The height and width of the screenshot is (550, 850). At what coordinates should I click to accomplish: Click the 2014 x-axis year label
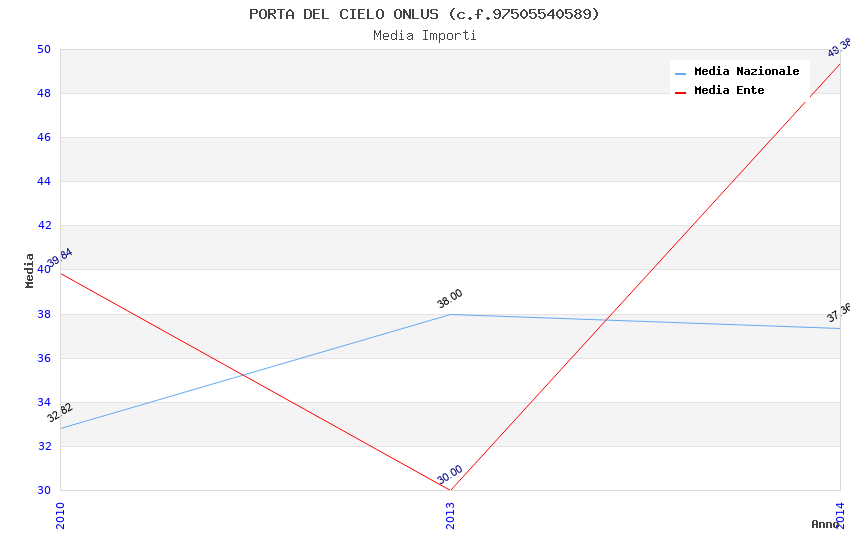coord(840,515)
